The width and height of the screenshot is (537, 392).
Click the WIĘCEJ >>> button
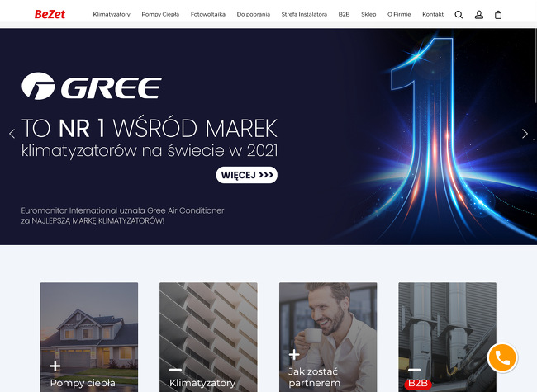click(246, 175)
